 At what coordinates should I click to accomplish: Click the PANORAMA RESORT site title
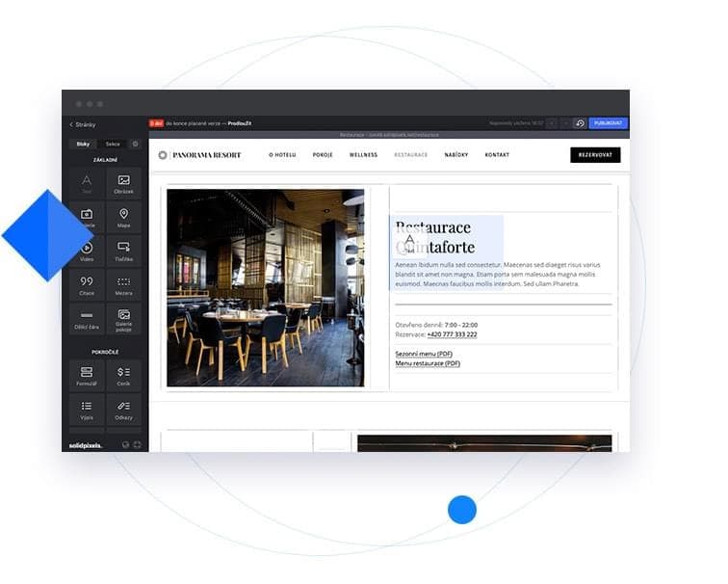(x=207, y=155)
